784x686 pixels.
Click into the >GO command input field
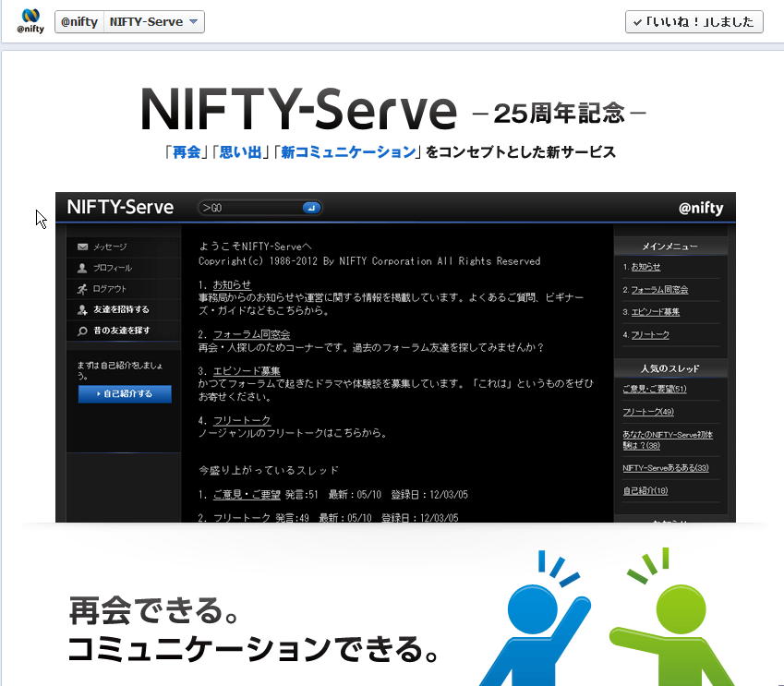[251, 208]
